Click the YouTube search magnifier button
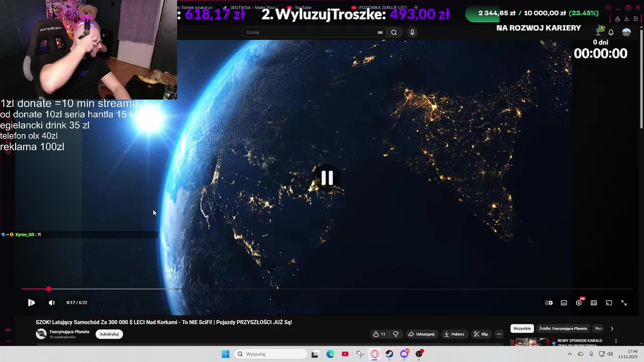Image resolution: width=644 pixels, height=362 pixels. tap(394, 32)
